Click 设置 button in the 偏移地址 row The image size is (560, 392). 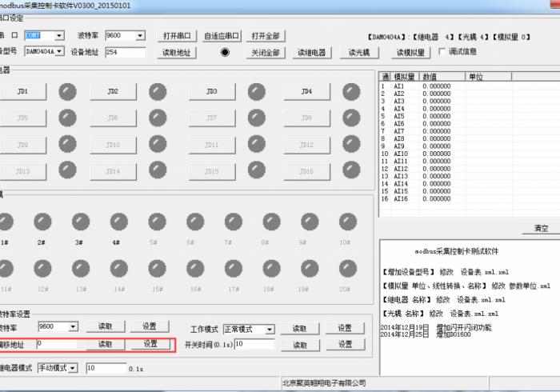click(x=150, y=344)
